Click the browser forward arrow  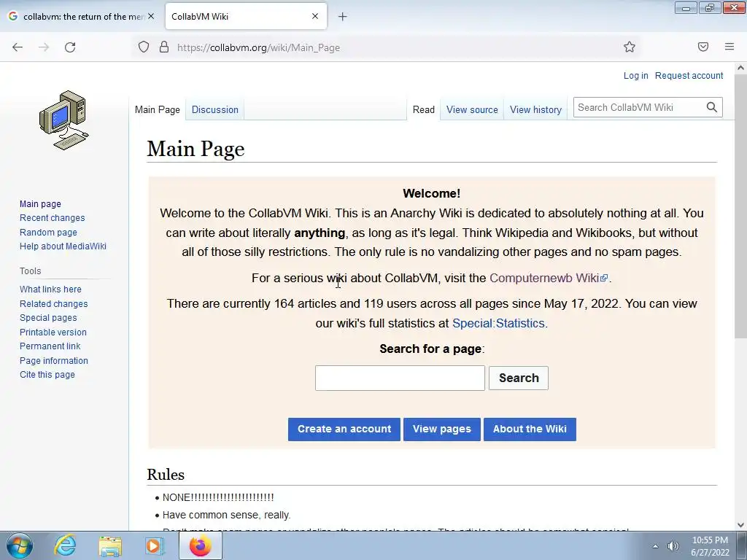(x=44, y=47)
